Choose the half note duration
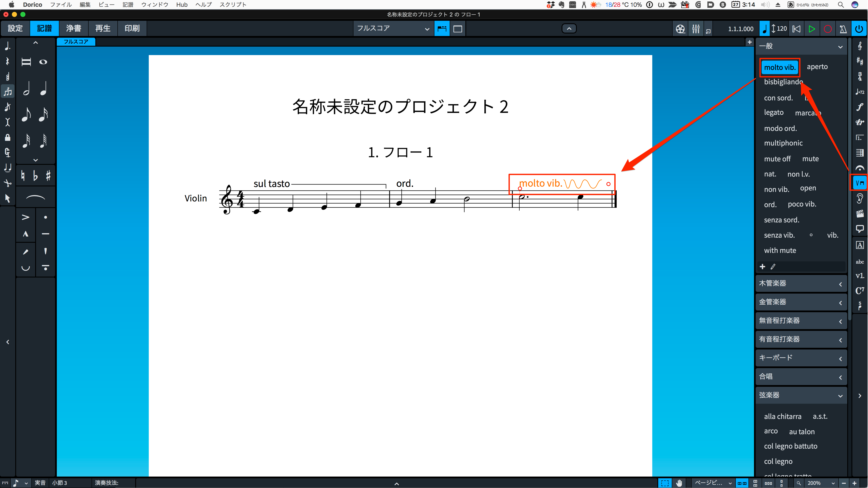868x488 pixels. (x=26, y=89)
